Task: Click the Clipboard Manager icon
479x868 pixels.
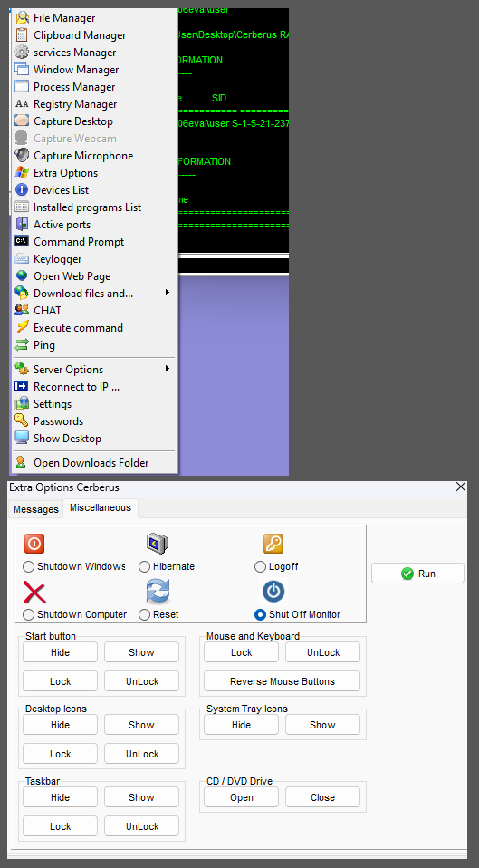Action: click(22, 35)
